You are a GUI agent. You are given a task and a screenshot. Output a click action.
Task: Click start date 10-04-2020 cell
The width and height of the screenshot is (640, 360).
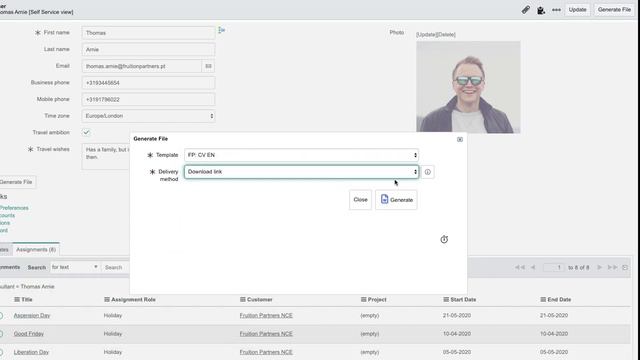tap(457, 334)
